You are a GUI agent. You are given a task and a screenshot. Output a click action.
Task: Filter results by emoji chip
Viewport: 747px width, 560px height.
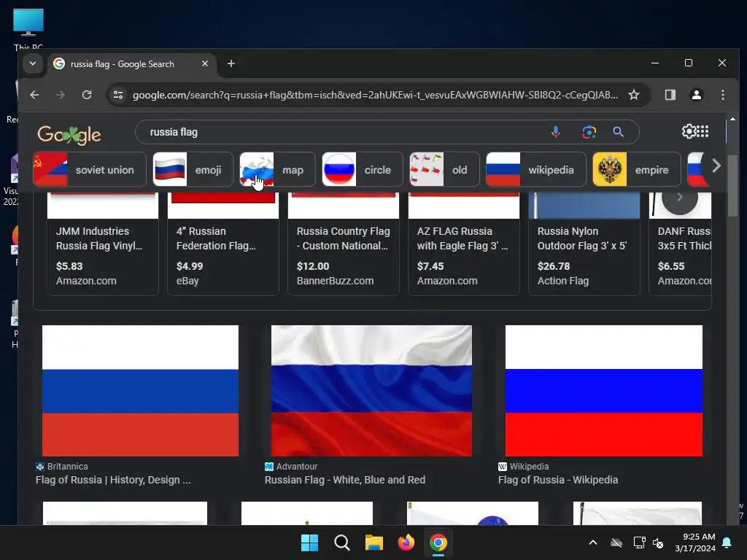193,169
